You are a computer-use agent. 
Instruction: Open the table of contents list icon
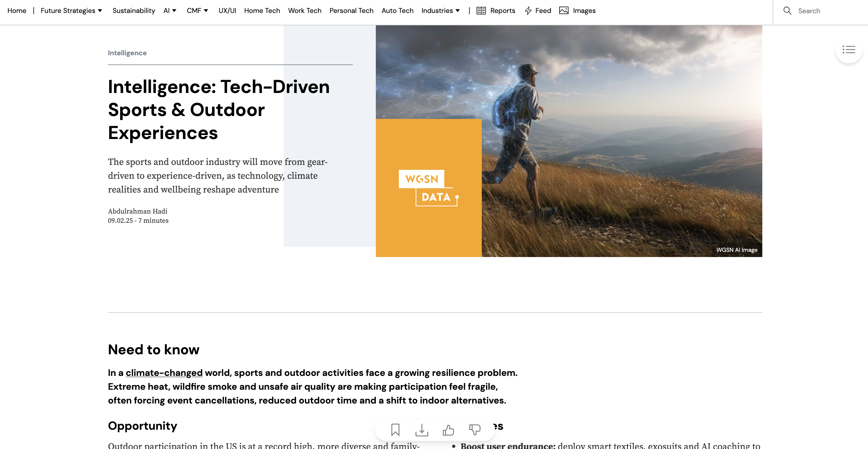(849, 50)
